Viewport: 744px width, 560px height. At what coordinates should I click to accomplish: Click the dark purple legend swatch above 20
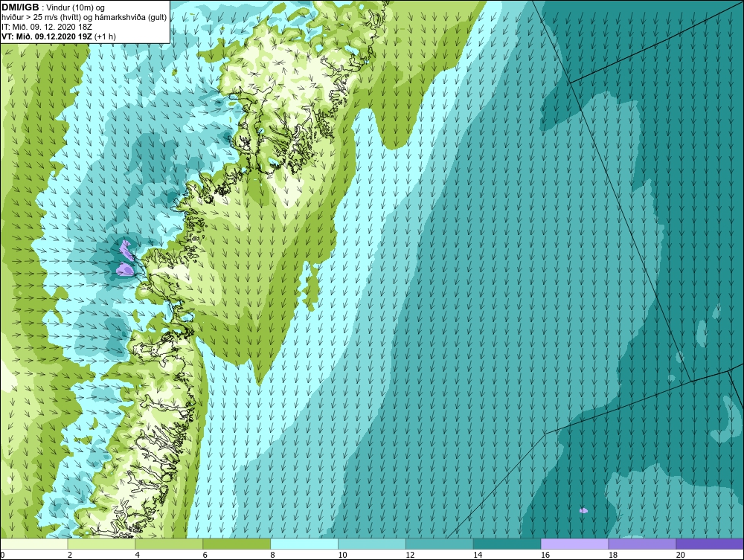click(x=710, y=544)
